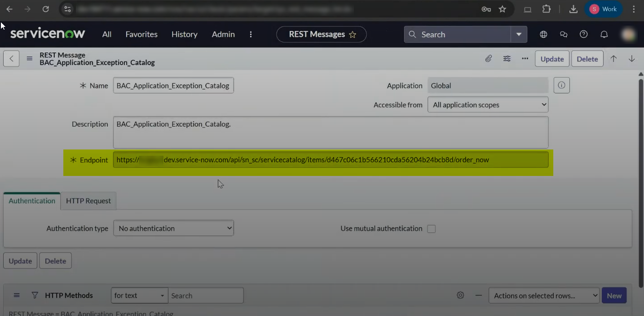Toggle HTTP Methods filter funnel icon
Image resolution: width=644 pixels, height=316 pixels.
pyautogui.click(x=35, y=295)
